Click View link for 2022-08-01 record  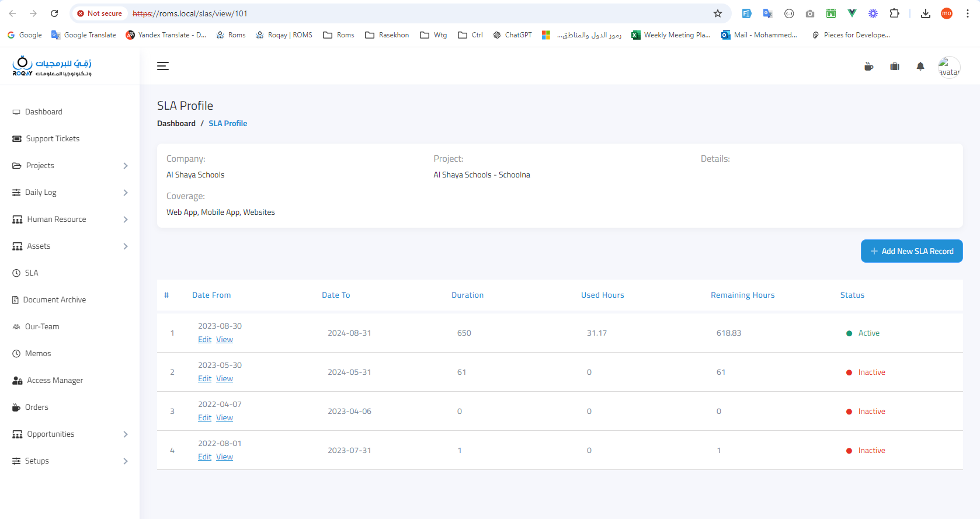click(x=224, y=457)
